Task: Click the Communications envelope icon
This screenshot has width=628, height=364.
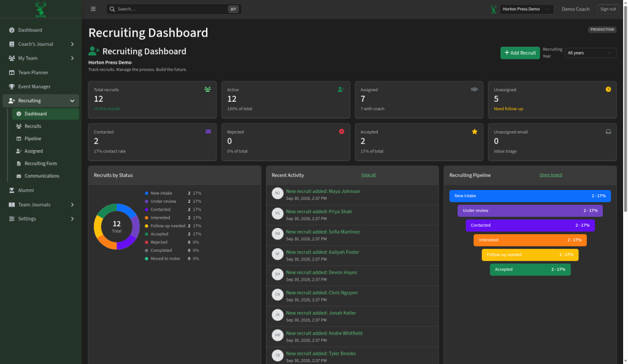Action: [x=18, y=176]
